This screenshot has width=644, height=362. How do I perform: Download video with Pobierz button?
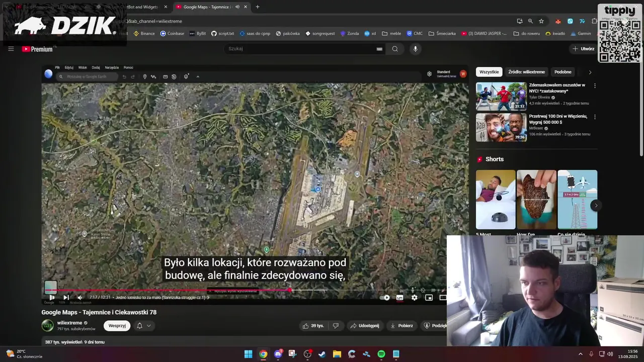[401, 326]
